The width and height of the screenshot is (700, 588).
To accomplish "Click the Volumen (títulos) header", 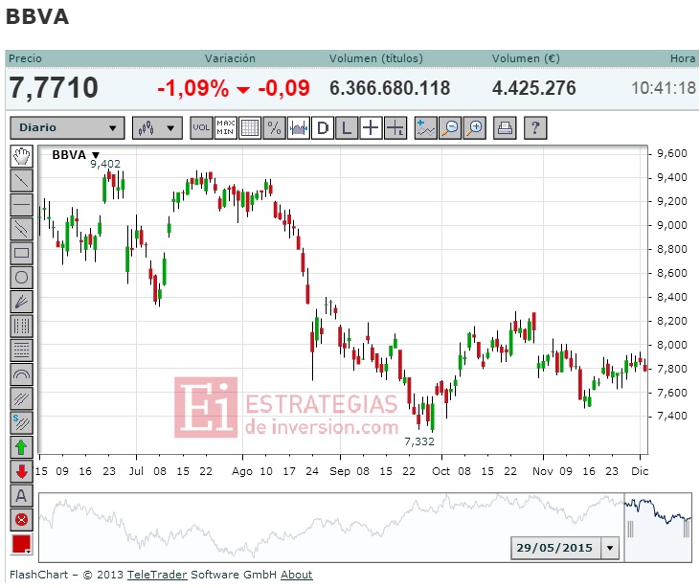I will [376, 58].
